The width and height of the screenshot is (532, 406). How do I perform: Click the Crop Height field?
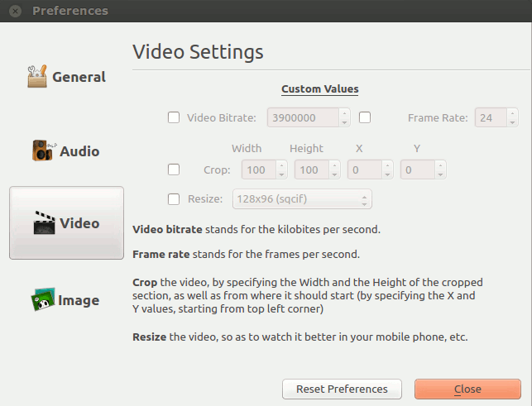click(312, 170)
